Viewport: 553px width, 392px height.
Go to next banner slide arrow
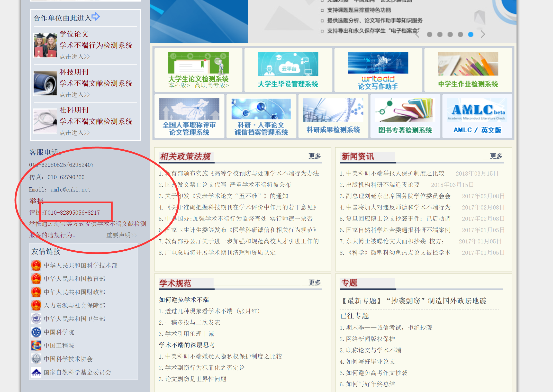pos(483,34)
